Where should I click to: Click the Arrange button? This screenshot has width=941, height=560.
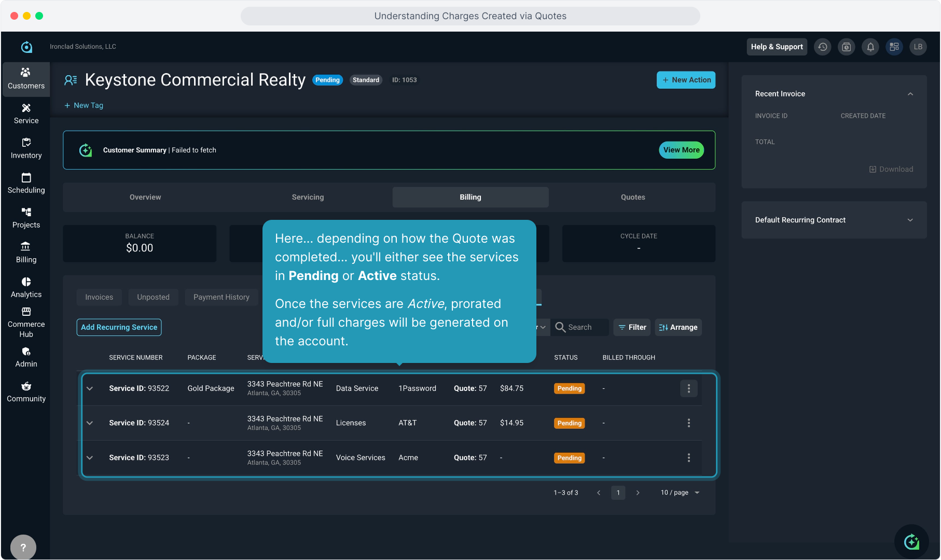[x=679, y=327]
